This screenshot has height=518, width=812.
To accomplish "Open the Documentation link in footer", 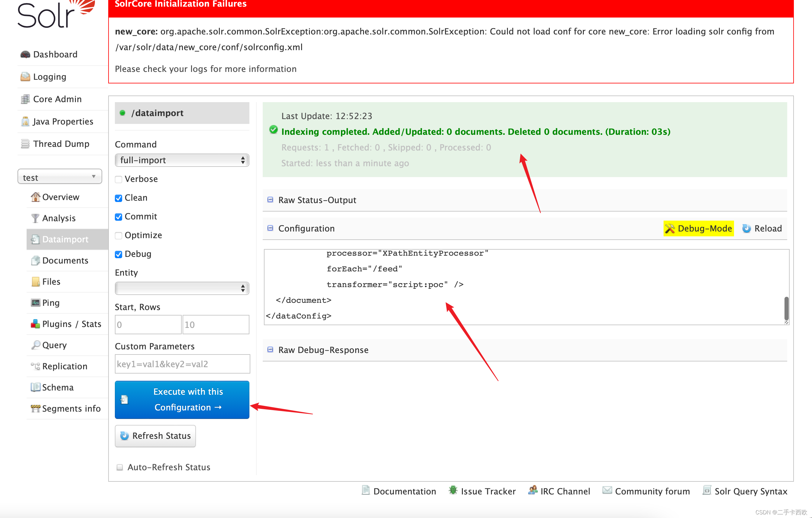I will [399, 491].
